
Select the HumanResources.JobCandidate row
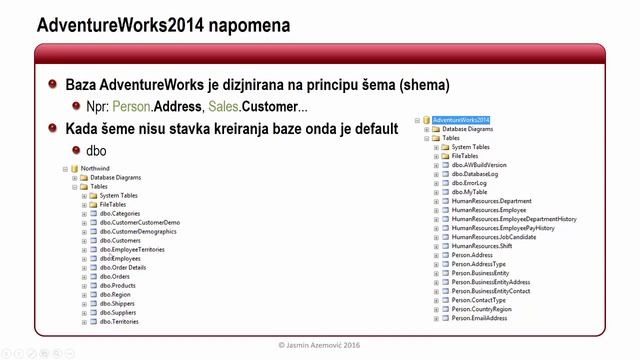coord(494,237)
